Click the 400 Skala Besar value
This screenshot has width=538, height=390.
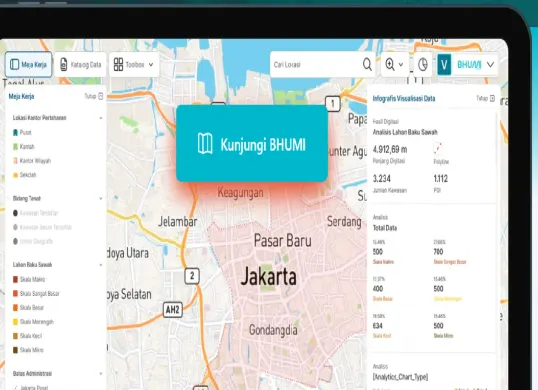coord(377,289)
